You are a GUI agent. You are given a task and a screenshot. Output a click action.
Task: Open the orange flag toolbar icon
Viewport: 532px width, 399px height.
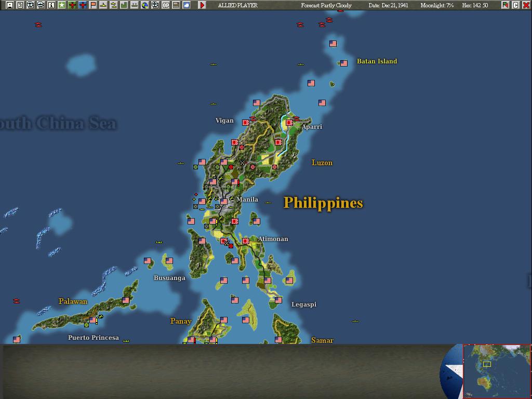93,5
